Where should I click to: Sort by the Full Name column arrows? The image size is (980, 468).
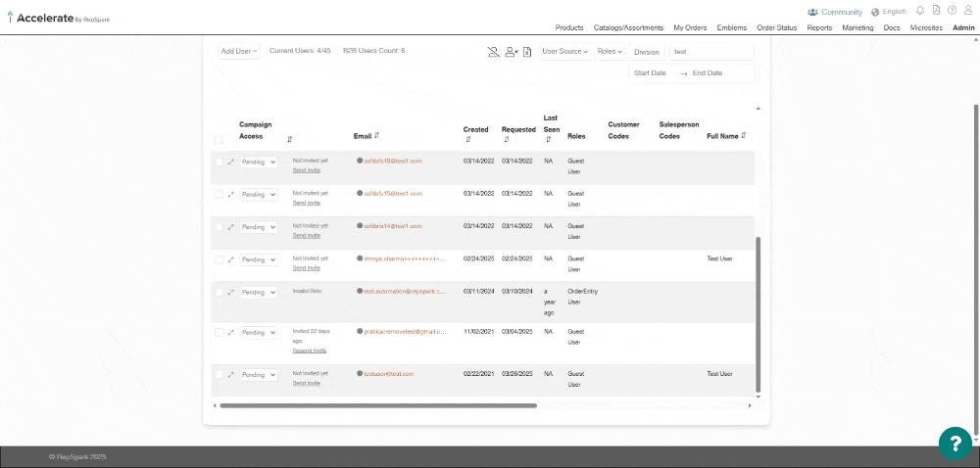(744, 135)
